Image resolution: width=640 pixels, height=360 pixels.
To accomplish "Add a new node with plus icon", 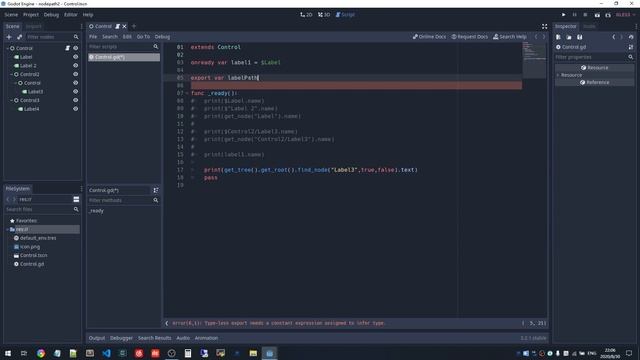I will pyautogui.click(x=9, y=37).
